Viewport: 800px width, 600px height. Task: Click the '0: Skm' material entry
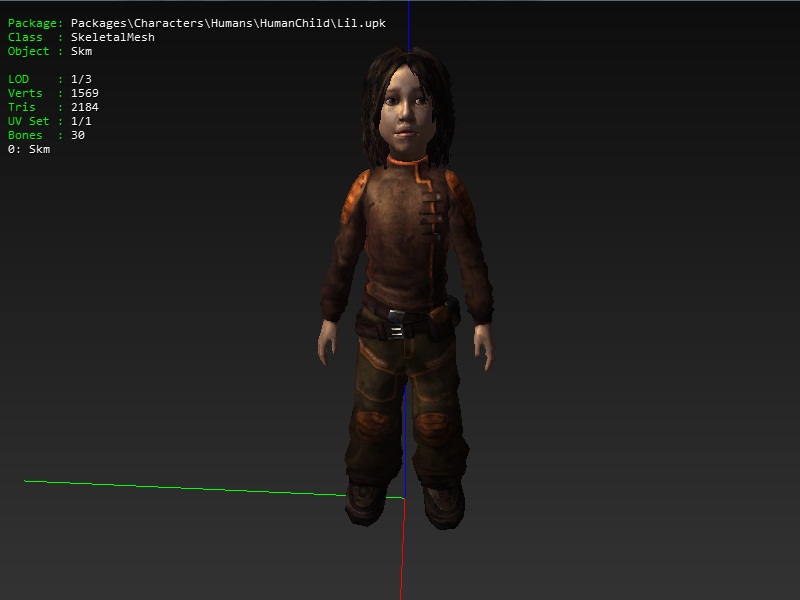pos(29,149)
